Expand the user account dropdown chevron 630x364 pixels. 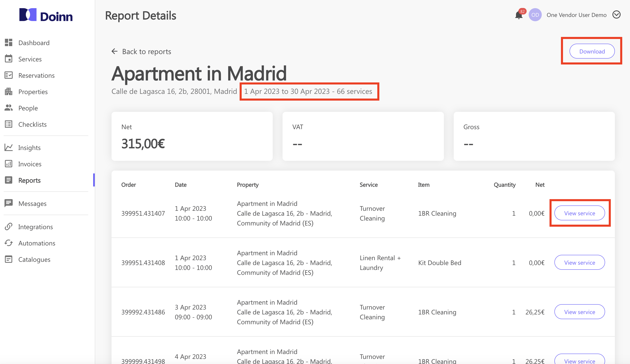[x=616, y=15]
